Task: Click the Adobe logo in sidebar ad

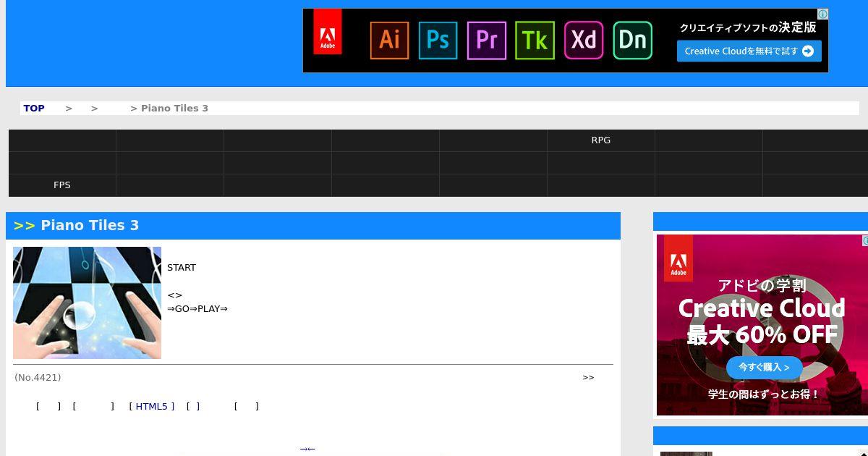Action: coord(678,258)
